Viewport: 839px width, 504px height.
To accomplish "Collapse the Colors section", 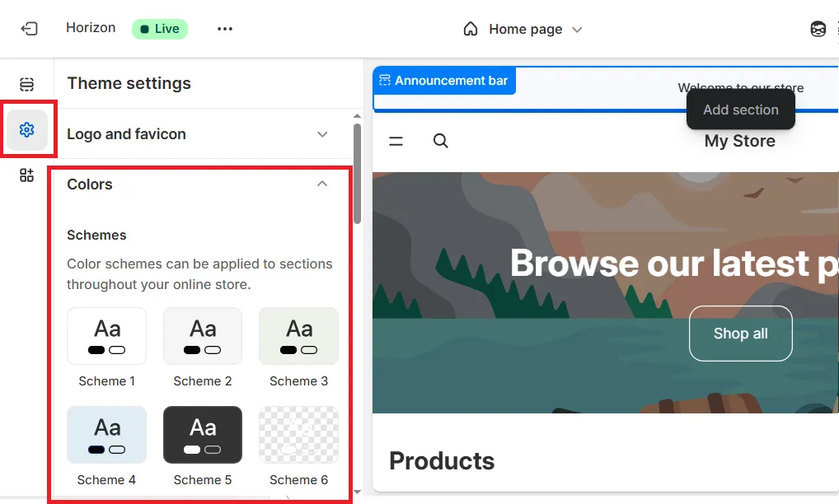I will coord(322,184).
